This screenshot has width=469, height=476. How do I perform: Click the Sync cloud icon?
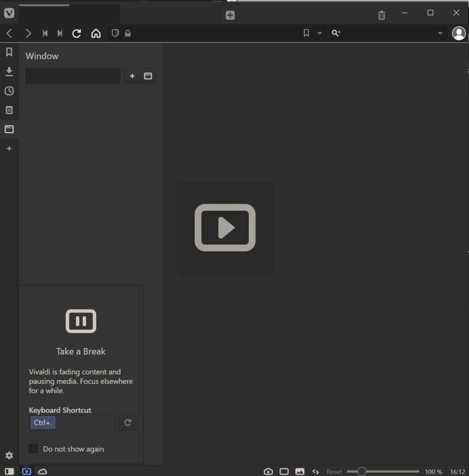[42, 471]
